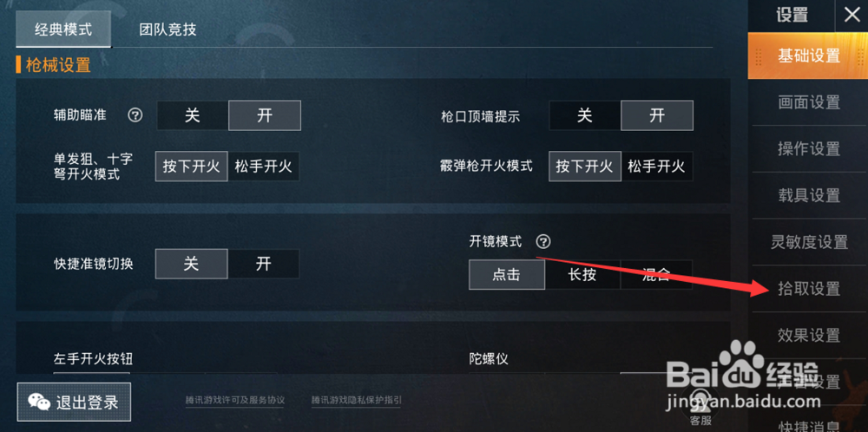This screenshot has height=432, width=868.
Task: Select 松手开火 for 霰弹枪 fire mode
Action: (656, 167)
